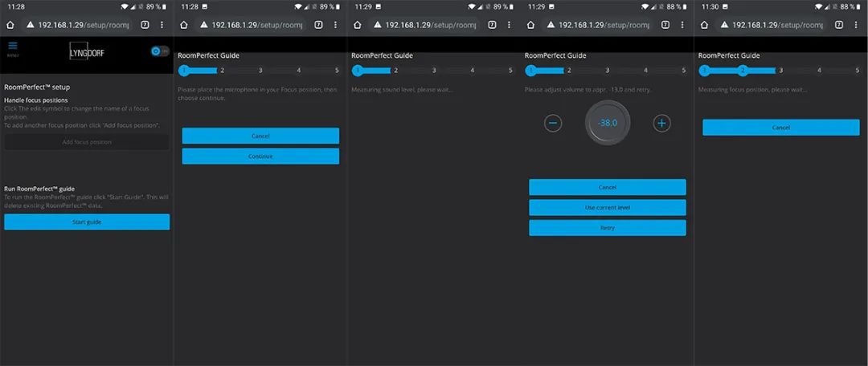Click Cancel above the Use current level button

click(607, 187)
